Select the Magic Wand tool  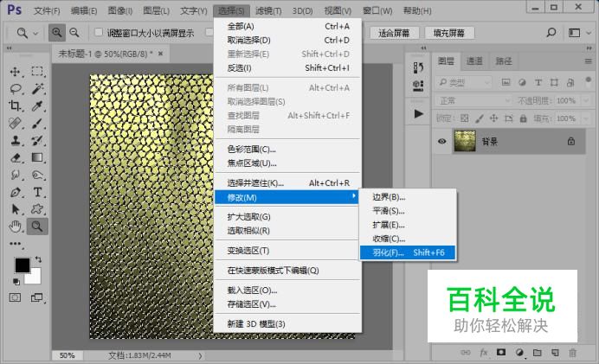click(x=37, y=88)
